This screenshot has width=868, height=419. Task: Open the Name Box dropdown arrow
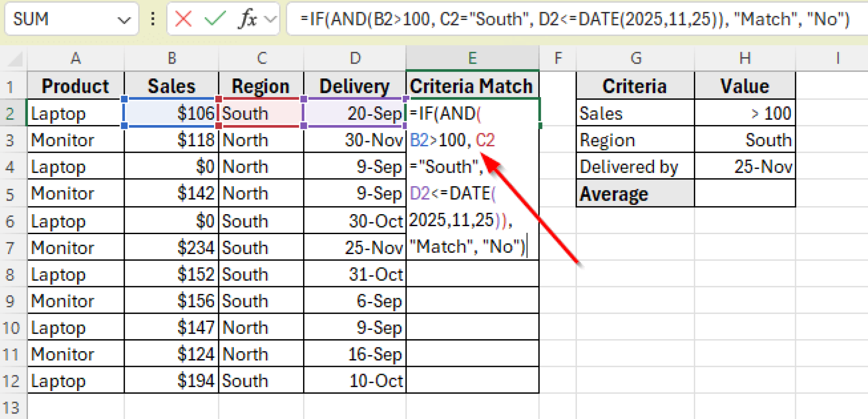pyautogui.click(x=123, y=19)
